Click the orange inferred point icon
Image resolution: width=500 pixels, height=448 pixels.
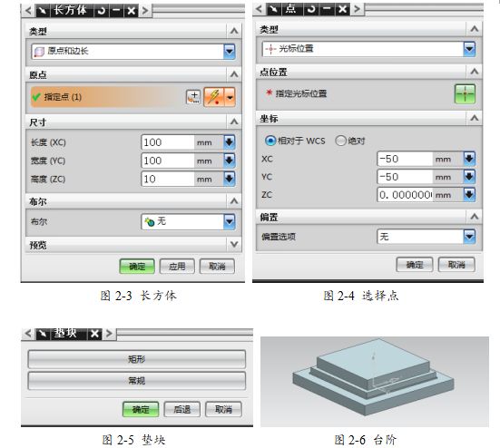tap(214, 96)
